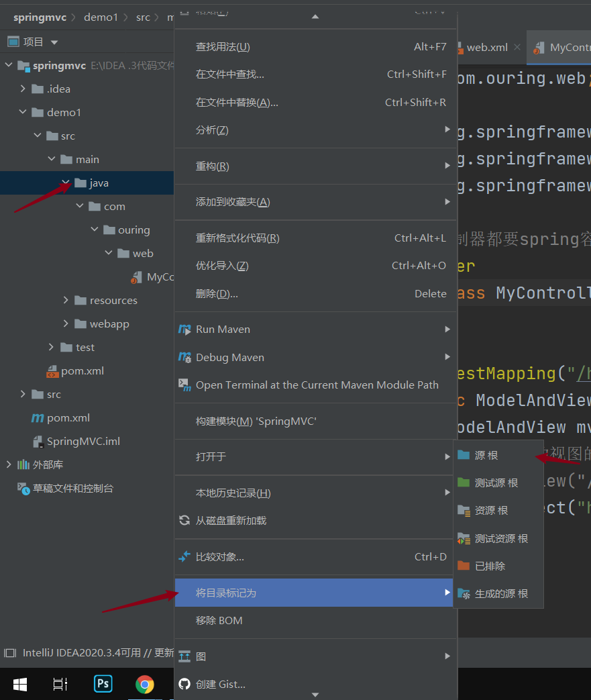Image resolution: width=591 pixels, height=700 pixels.
Task: Collapse the main folder
Action: (52, 158)
